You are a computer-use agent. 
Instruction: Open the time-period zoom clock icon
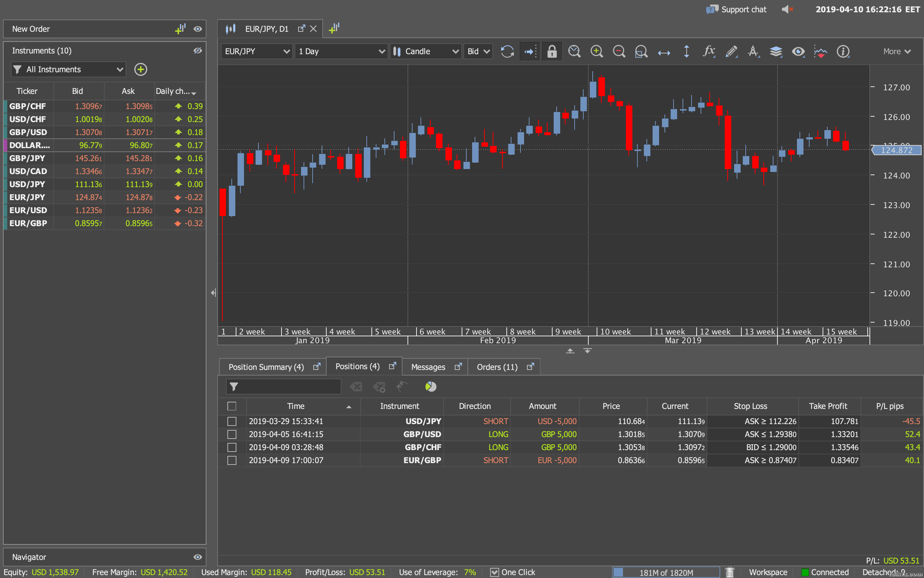point(574,51)
